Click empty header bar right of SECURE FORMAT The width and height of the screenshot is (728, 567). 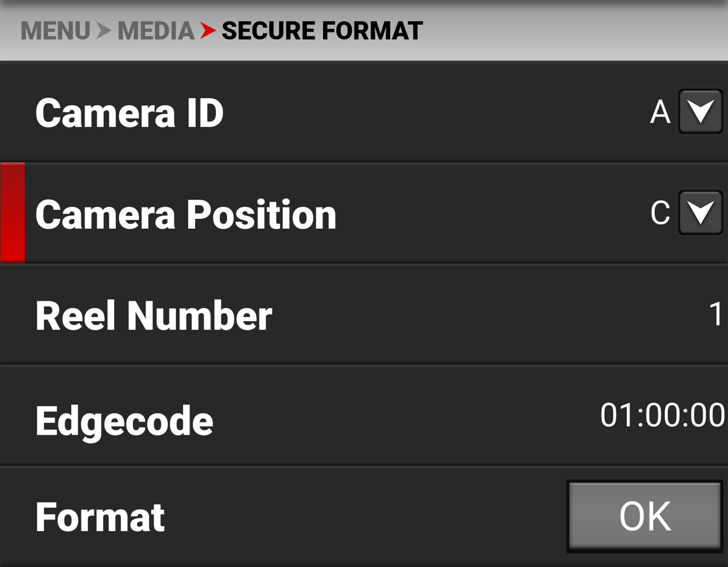point(573,31)
